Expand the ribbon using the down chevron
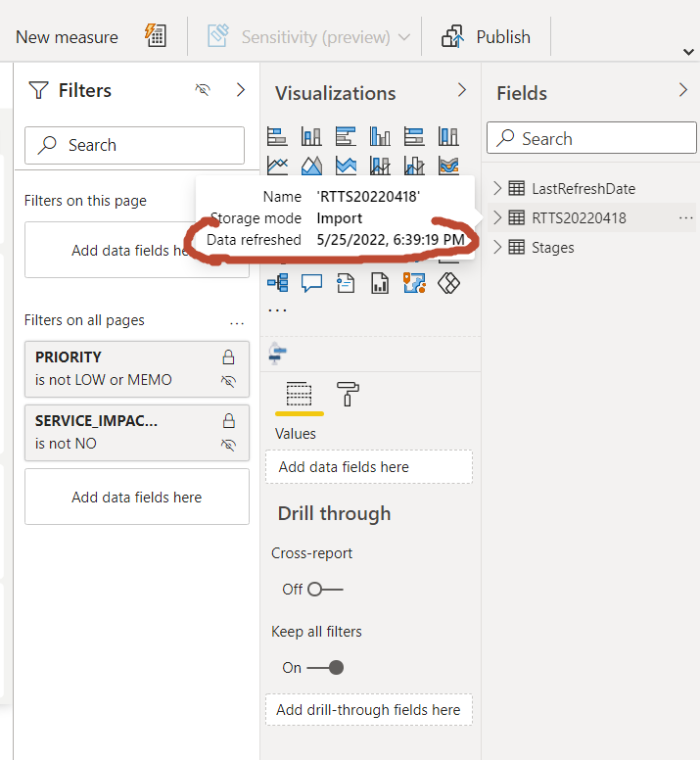This screenshot has height=760, width=700. (688, 52)
